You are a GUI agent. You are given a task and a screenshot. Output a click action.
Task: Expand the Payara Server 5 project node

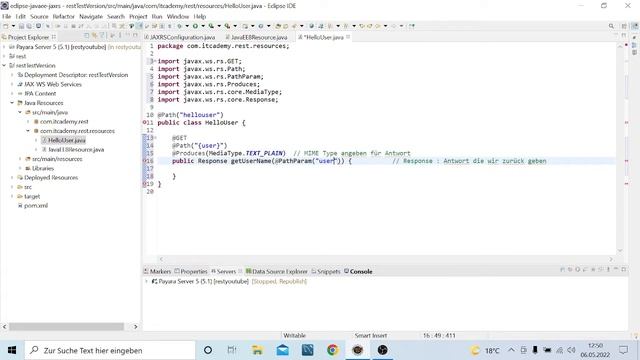pos(4,47)
